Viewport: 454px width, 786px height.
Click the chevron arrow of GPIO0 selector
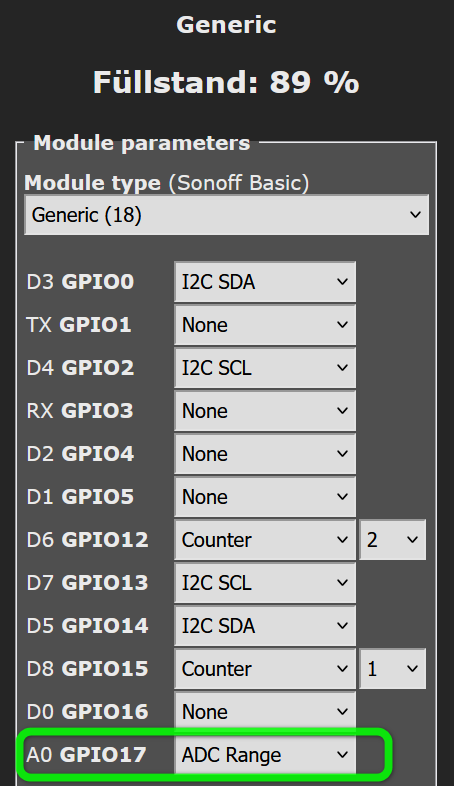click(x=342, y=282)
